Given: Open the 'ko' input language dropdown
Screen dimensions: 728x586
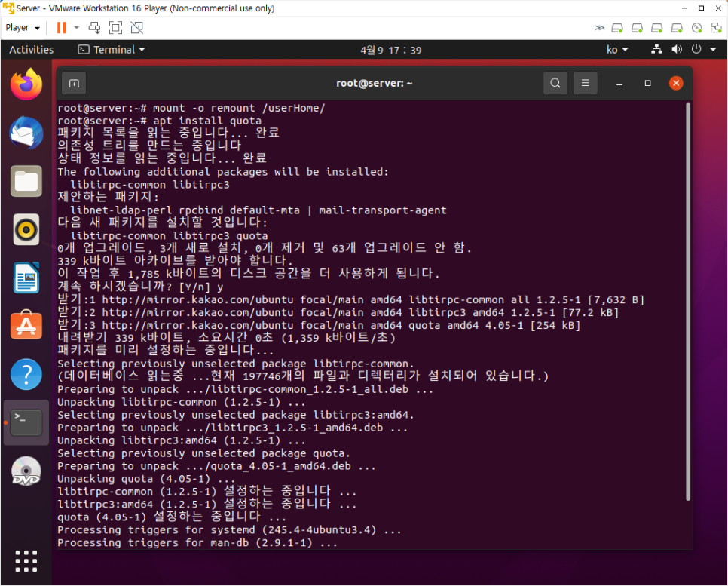Looking at the screenshot, I should pyautogui.click(x=617, y=49).
